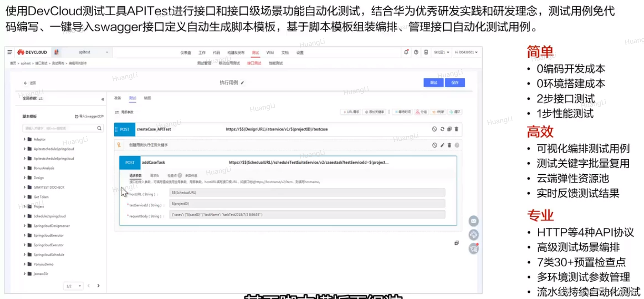The width and height of the screenshot is (644, 299).
Task: Edit the 执行用例 title with pencil icon
Action: pos(242,83)
